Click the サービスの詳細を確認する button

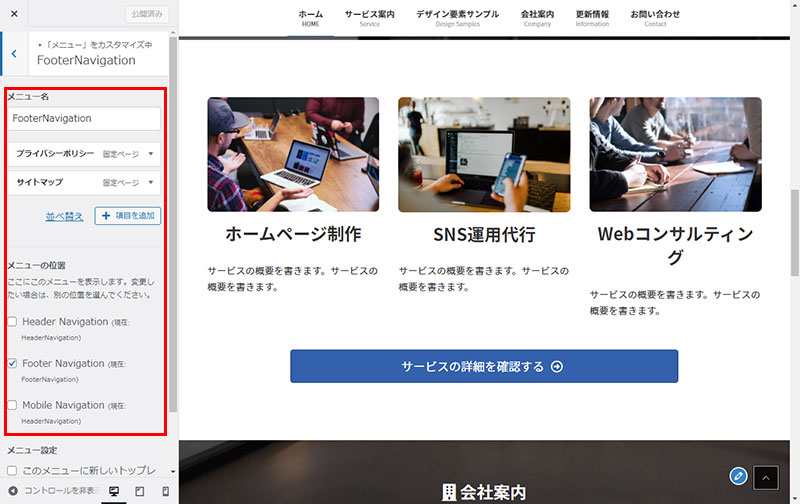coord(484,366)
